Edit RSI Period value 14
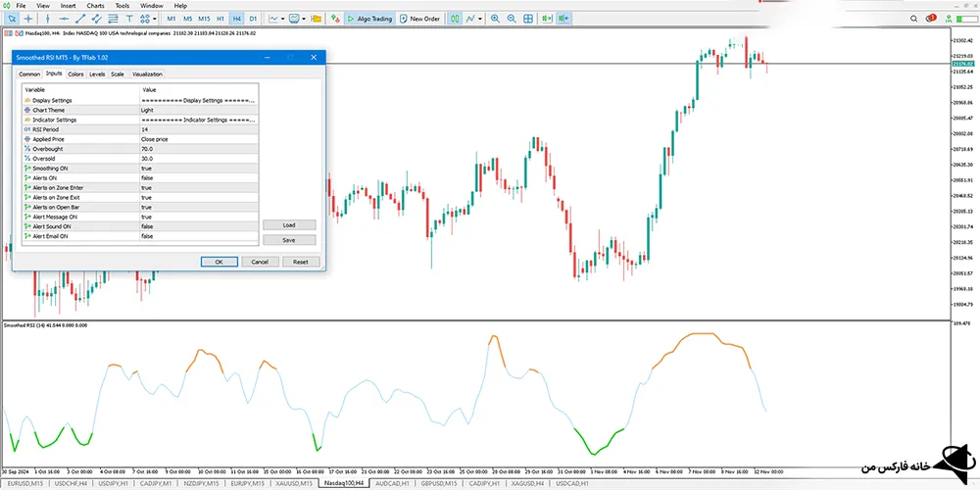This screenshot has height=490, width=980. click(199, 129)
